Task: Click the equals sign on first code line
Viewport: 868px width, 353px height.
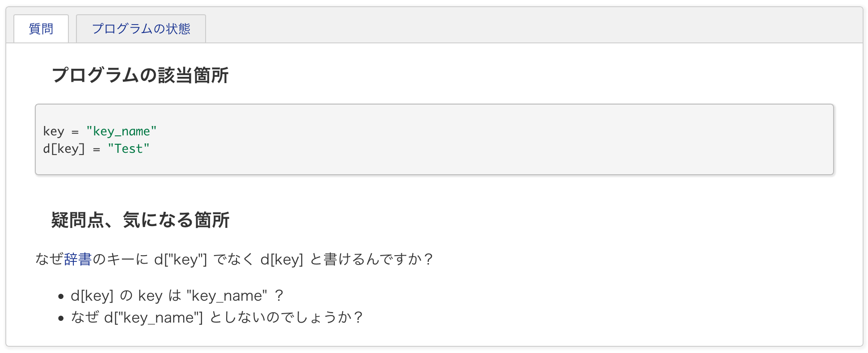Action: 75,132
